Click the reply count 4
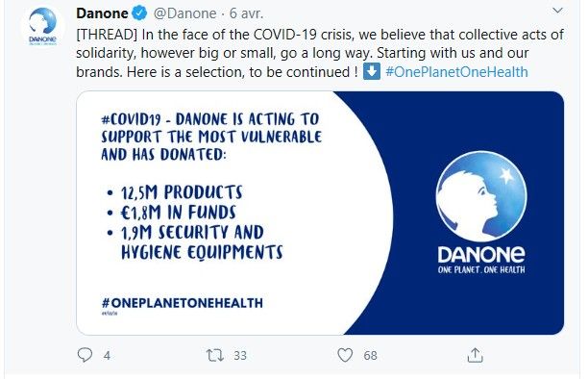The height and width of the screenshot is (379, 588). [x=107, y=355]
